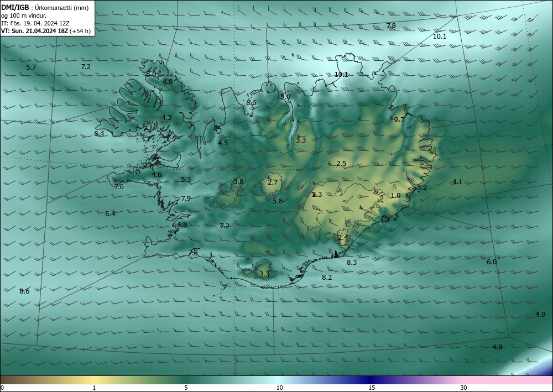Click the 8.4 value label
The height and width of the screenshot is (392, 553).
pos(99,134)
